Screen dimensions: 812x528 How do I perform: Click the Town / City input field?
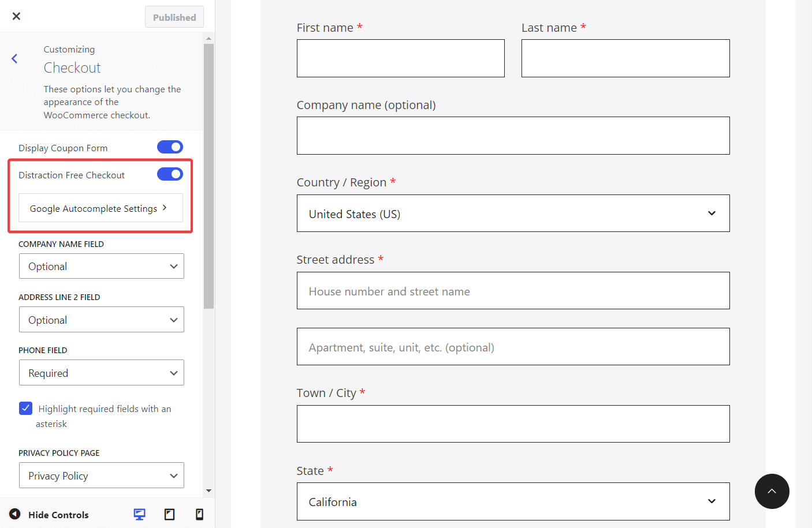click(x=513, y=424)
